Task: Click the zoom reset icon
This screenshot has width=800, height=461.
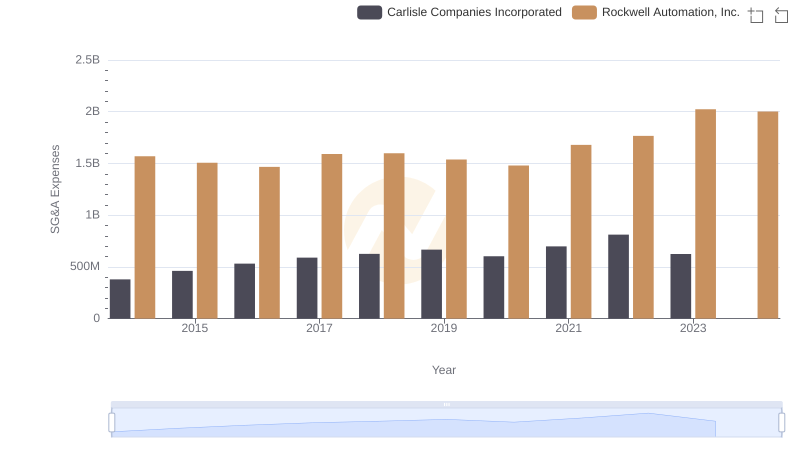Action: coord(781,15)
